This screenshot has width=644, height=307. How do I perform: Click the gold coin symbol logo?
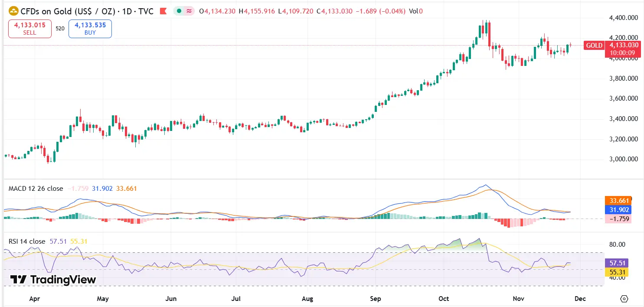tap(13, 11)
